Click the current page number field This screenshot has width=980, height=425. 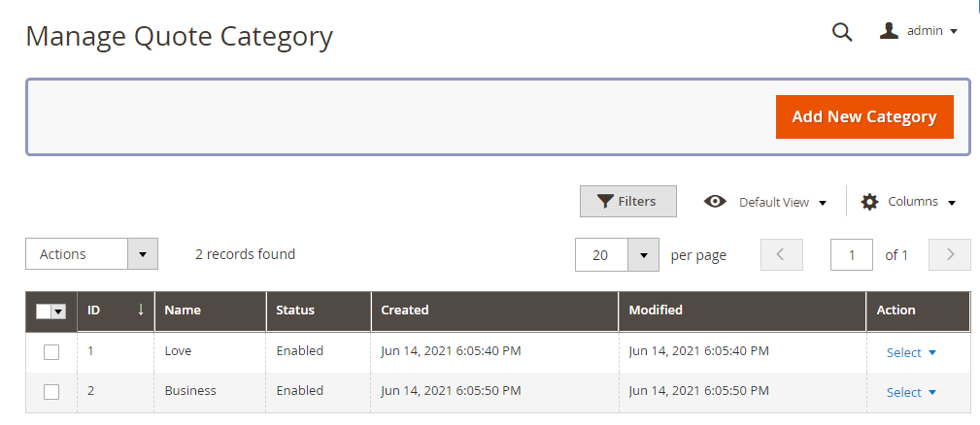click(x=852, y=254)
